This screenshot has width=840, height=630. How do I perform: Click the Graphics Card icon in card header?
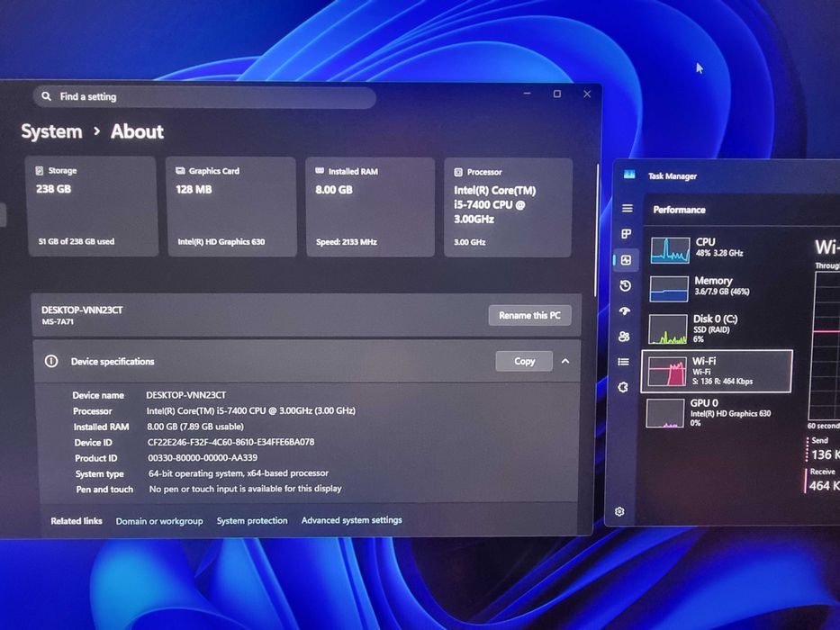click(180, 170)
